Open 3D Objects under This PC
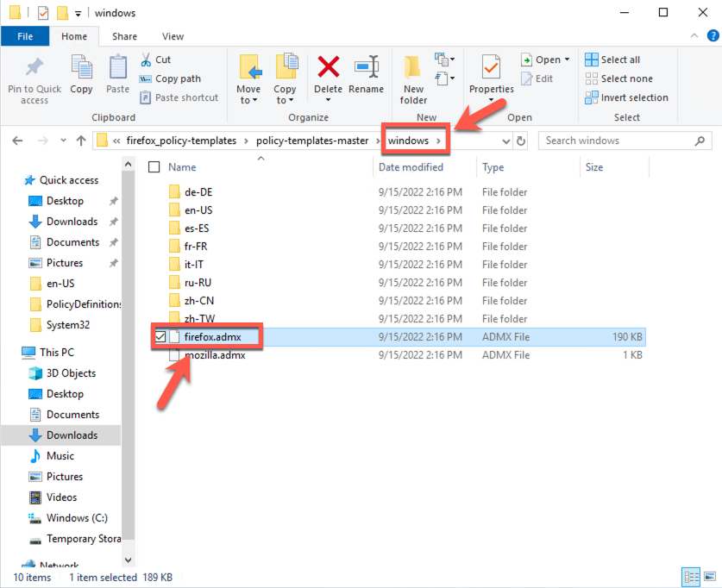The width and height of the screenshot is (722, 588). click(x=71, y=373)
